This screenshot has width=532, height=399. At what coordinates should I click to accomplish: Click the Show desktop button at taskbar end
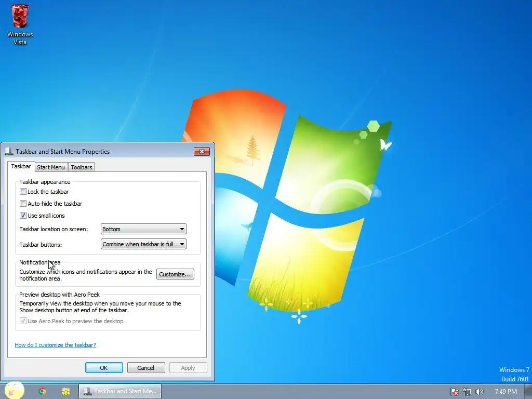click(528, 392)
